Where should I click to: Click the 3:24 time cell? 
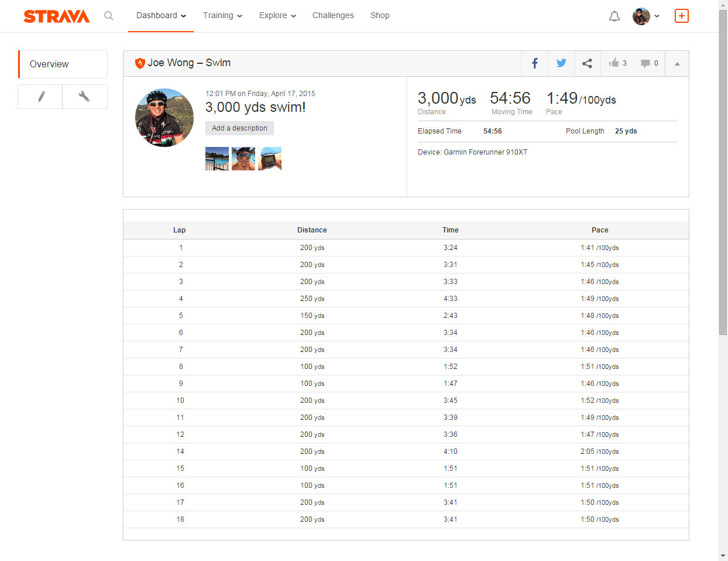[451, 248]
